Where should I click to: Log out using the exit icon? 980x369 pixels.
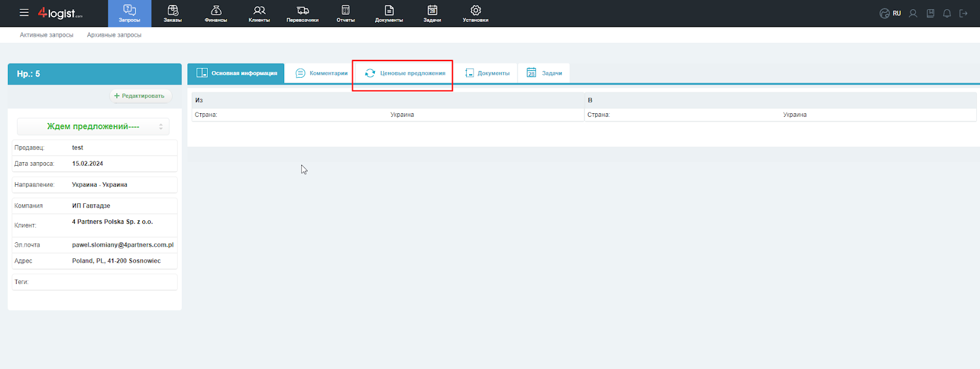963,13
